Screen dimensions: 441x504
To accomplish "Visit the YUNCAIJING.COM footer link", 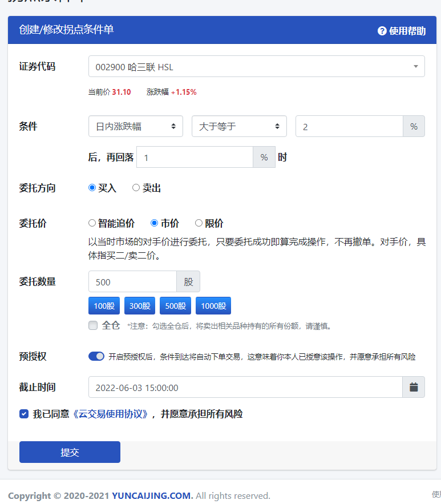I will tap(152, 495).
